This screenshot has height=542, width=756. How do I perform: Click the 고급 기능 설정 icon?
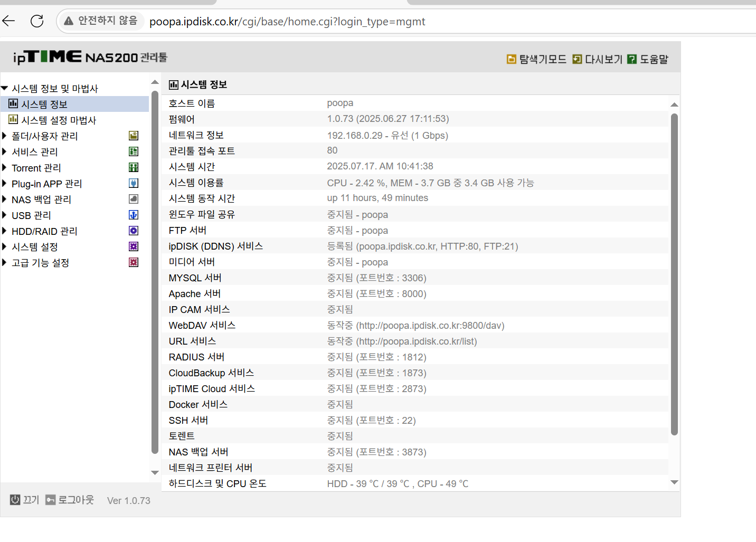pyautogui.click(x=134, y=263)
